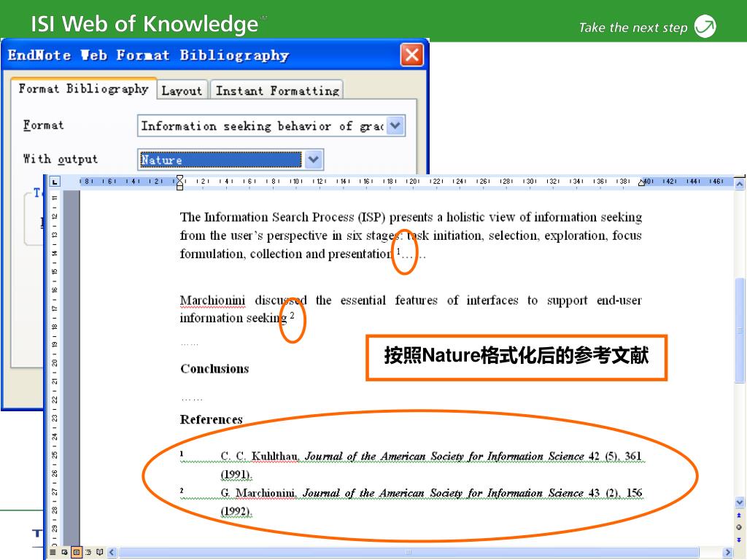747x560 pixels.
Task: Click the vertical scrollbar up arrow
Action: pos(740,184)
